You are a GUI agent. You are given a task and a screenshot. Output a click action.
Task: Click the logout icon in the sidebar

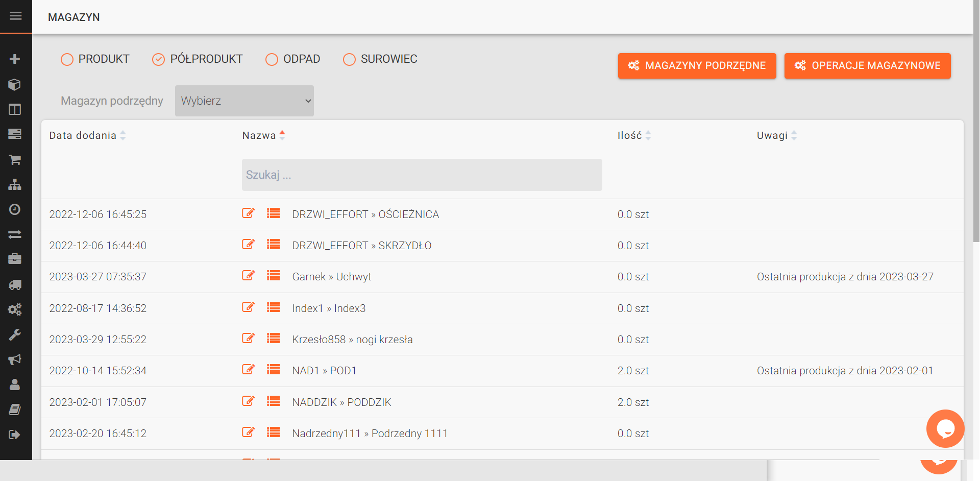(x=15, y=435)
